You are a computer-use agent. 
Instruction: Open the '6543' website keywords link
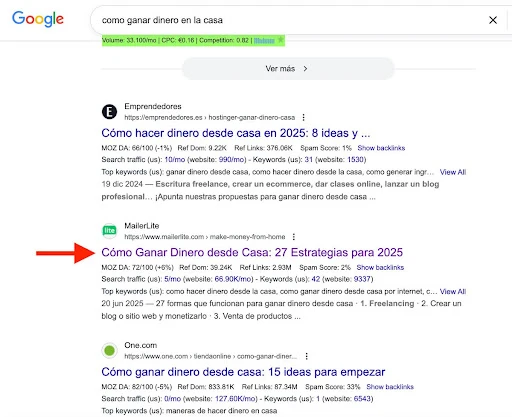(362, 399)
